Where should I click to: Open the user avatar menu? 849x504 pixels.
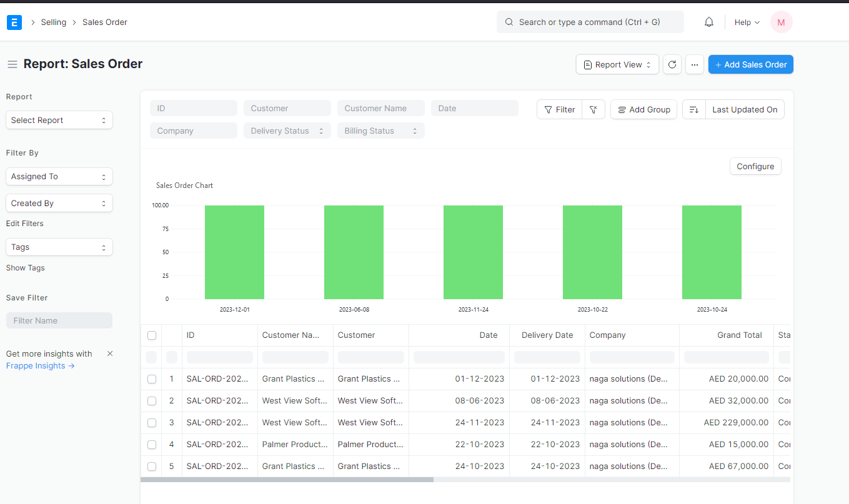click(781, 22)
